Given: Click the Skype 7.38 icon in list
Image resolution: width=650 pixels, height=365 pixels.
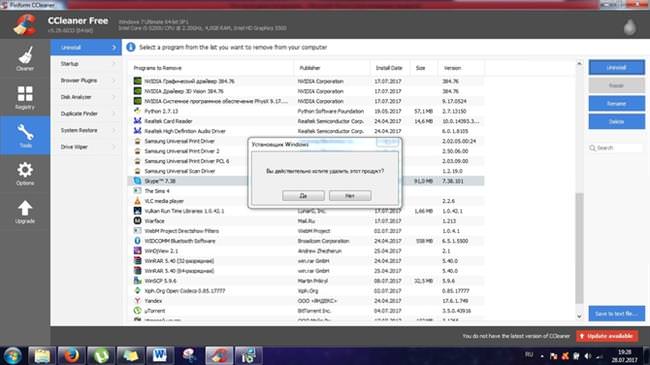Looking at the screenshot, I should coord(137,181).
